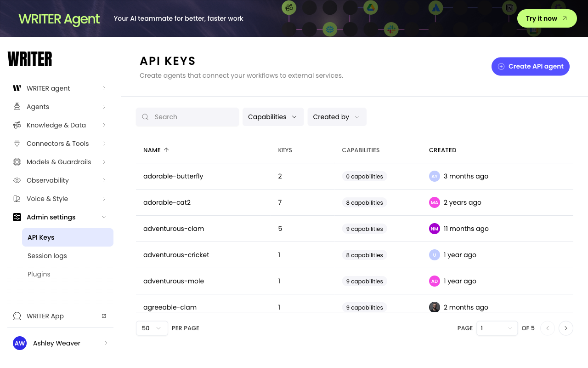Viewport: 588px width, 368px height.
Task: Click the WRITER logo in sidebar
Action: point(30,59)
